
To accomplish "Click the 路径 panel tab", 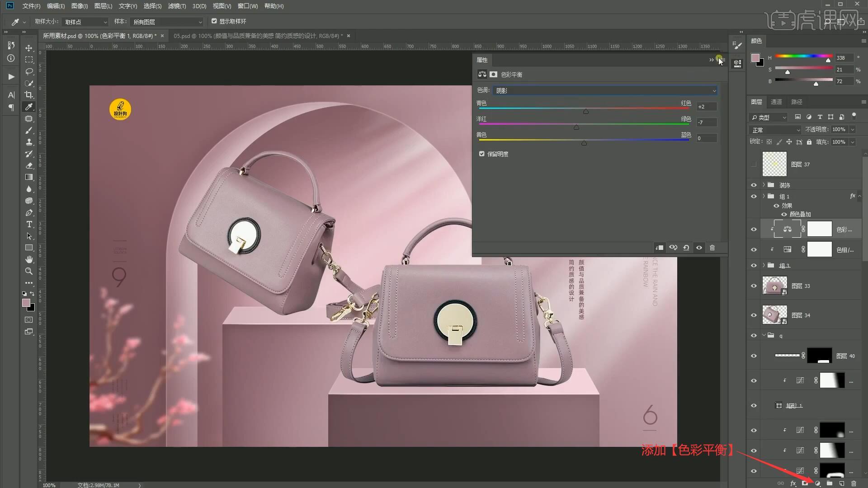I will (797, 102).
